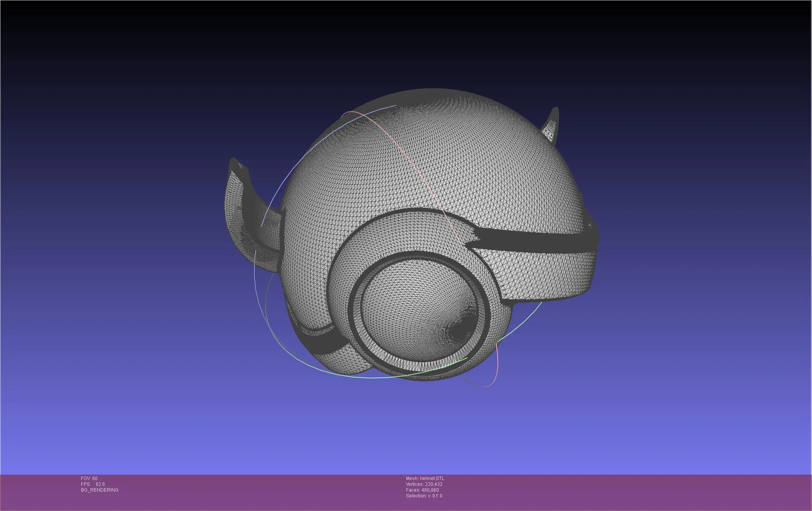
Task: Click the Vertices: 230,432 readout
Action: (x=424, y=484)
